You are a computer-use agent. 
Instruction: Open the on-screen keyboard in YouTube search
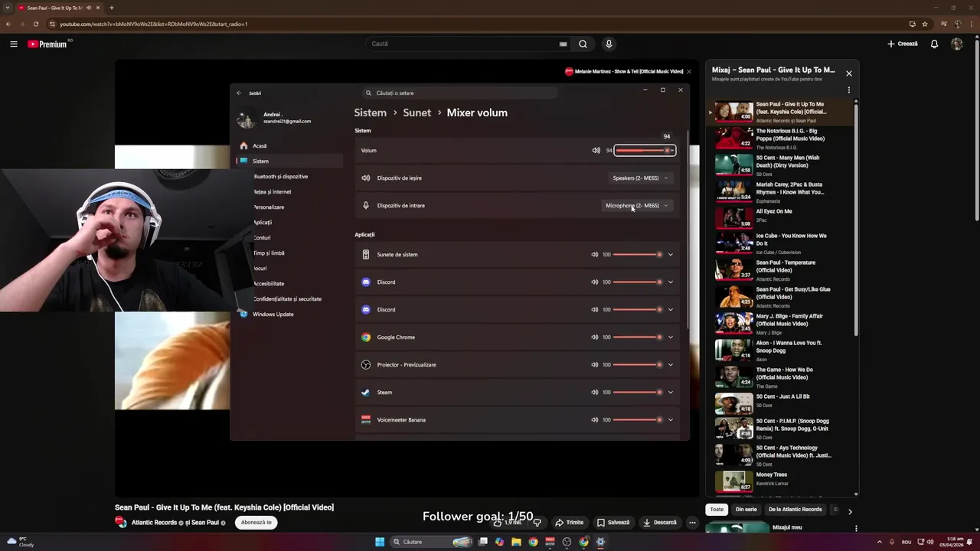(563, 44)
